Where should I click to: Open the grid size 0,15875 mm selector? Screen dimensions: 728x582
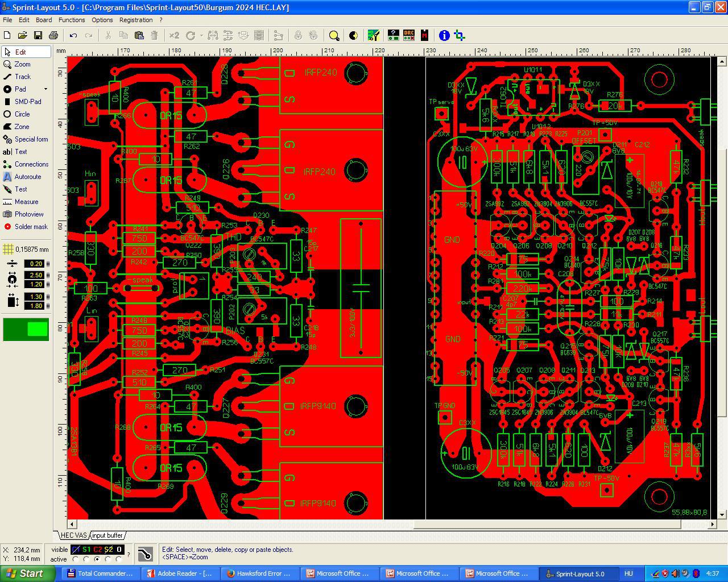coord(26,250)
